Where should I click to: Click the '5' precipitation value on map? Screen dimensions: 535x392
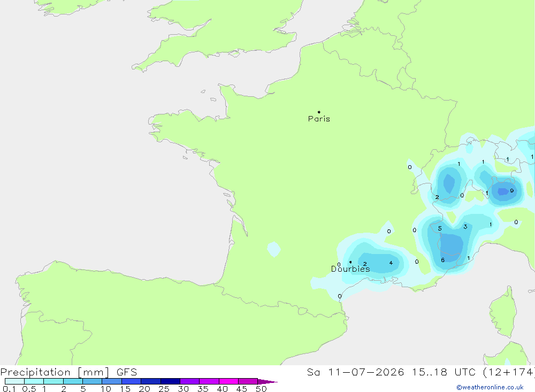point(440,228)
